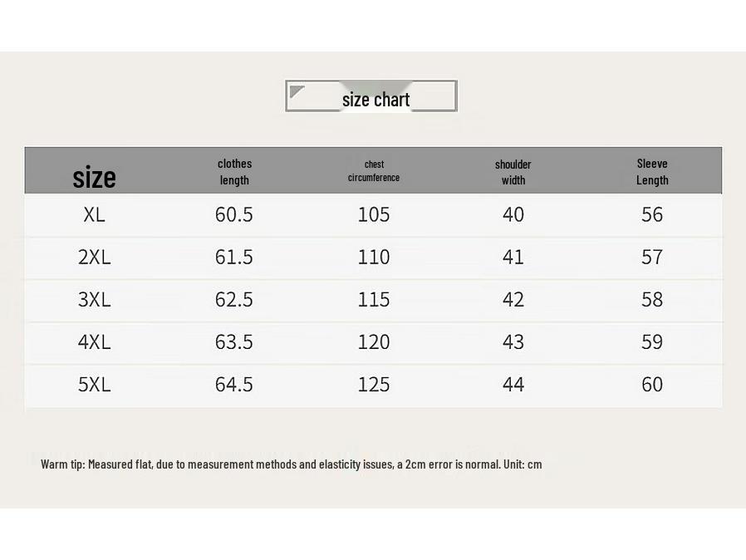This screenshot has width=746, height=560.
Task: Select the 63.5 clothes length value
Action: click(233, 342)
